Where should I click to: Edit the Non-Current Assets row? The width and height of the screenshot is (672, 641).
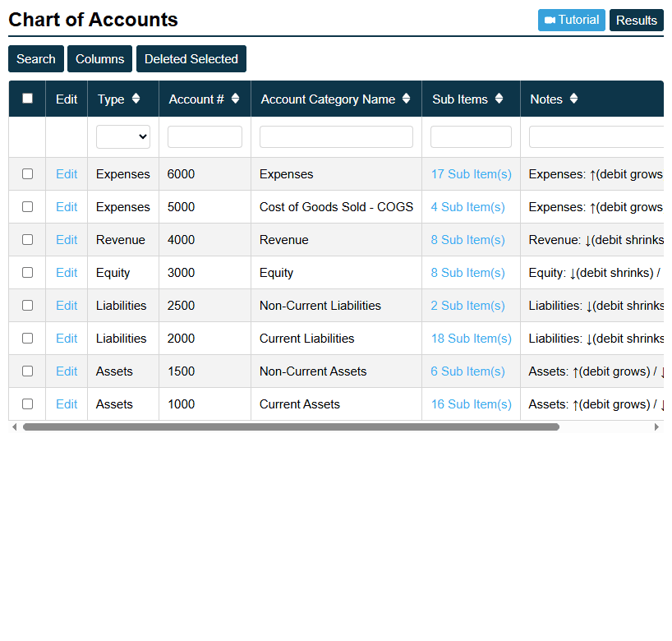pos(67,371)
